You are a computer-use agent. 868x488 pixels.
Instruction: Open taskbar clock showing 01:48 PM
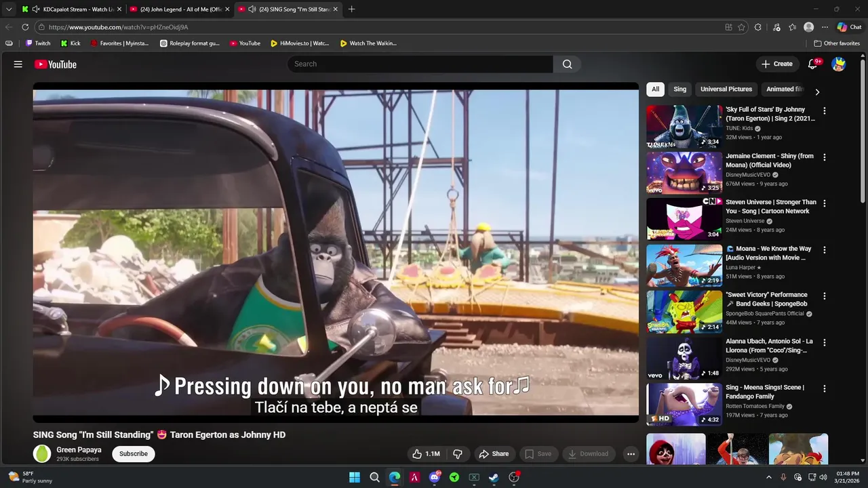(x=848, y=477)
